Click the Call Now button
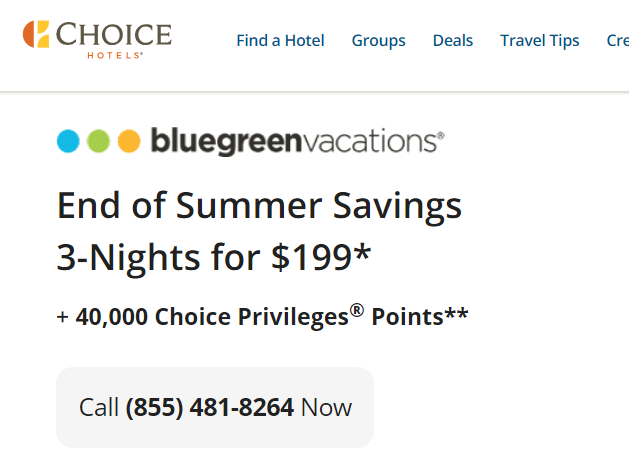 point(215,407)
